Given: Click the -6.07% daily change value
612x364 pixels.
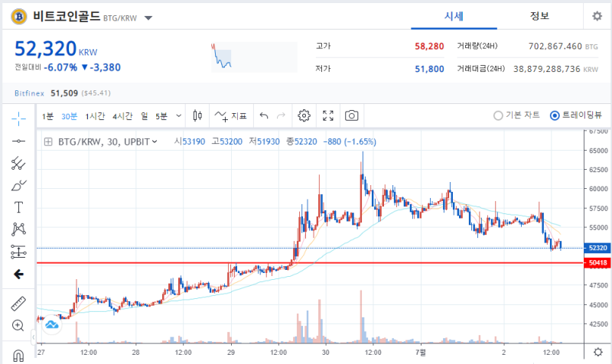Looking at the screenshot, I should point(60,67).
